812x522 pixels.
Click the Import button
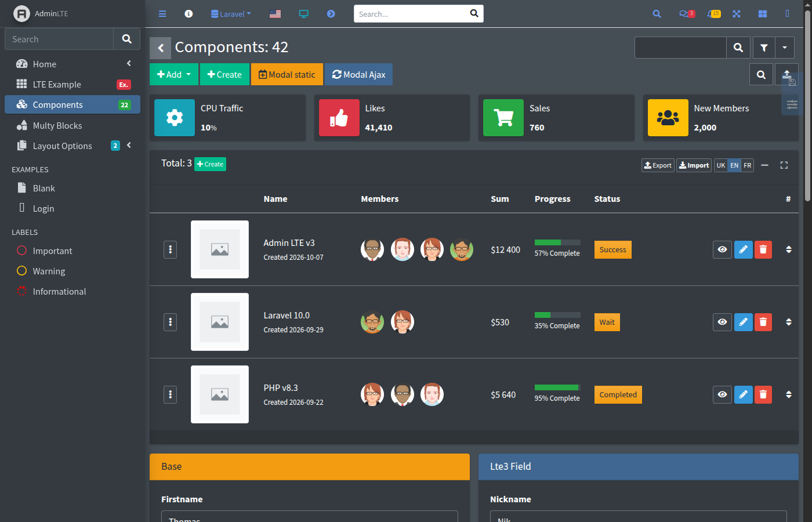click(x=694, y=165)
